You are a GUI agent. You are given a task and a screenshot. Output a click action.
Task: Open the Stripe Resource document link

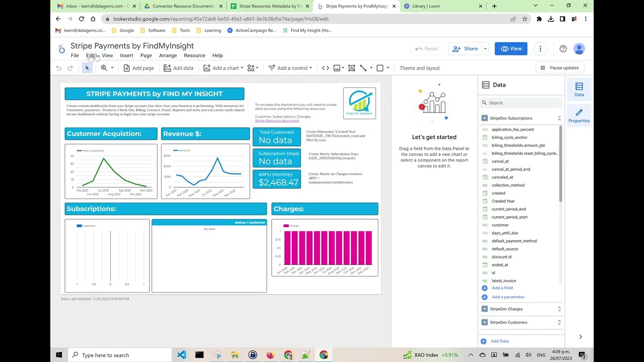[277, 121]
